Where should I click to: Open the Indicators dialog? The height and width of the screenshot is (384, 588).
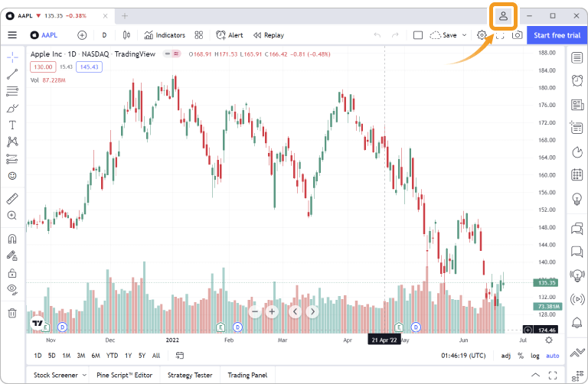[165, 35]
